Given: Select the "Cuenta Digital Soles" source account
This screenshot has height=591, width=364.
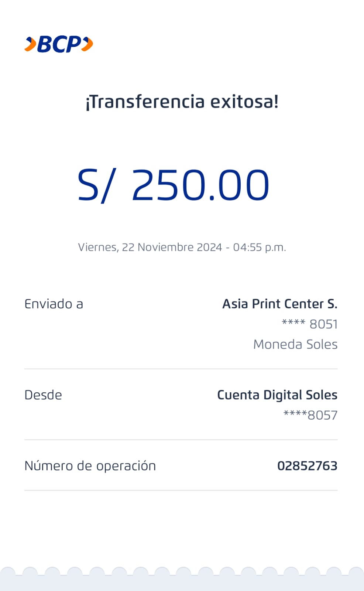Looking at the screenshot, I should (x=277, y=395).
